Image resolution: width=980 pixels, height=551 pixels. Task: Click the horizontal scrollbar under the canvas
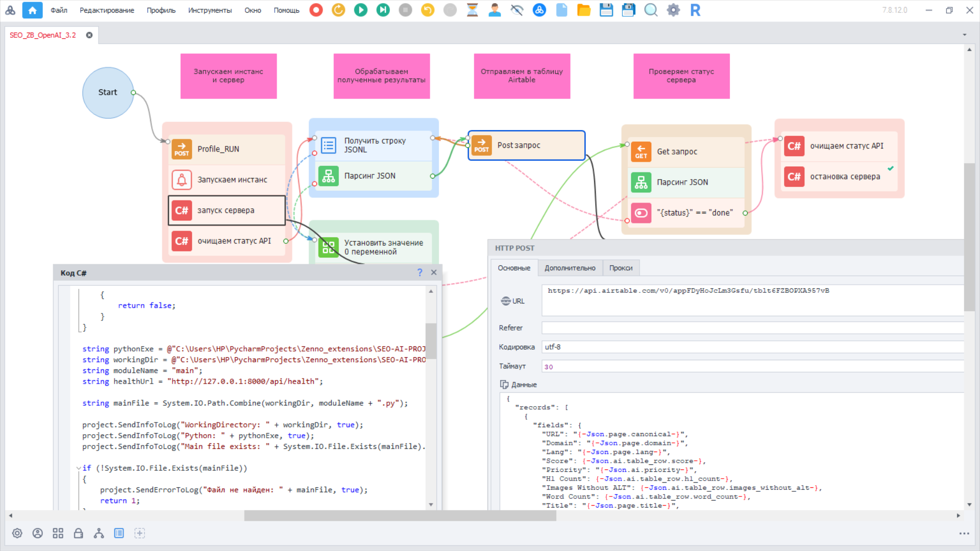click(400, 516)
